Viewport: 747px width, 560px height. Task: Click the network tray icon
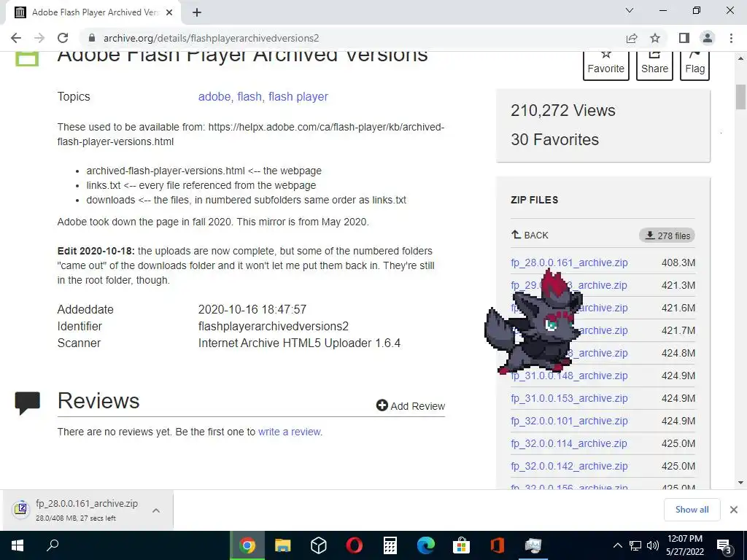pos(635,545)
